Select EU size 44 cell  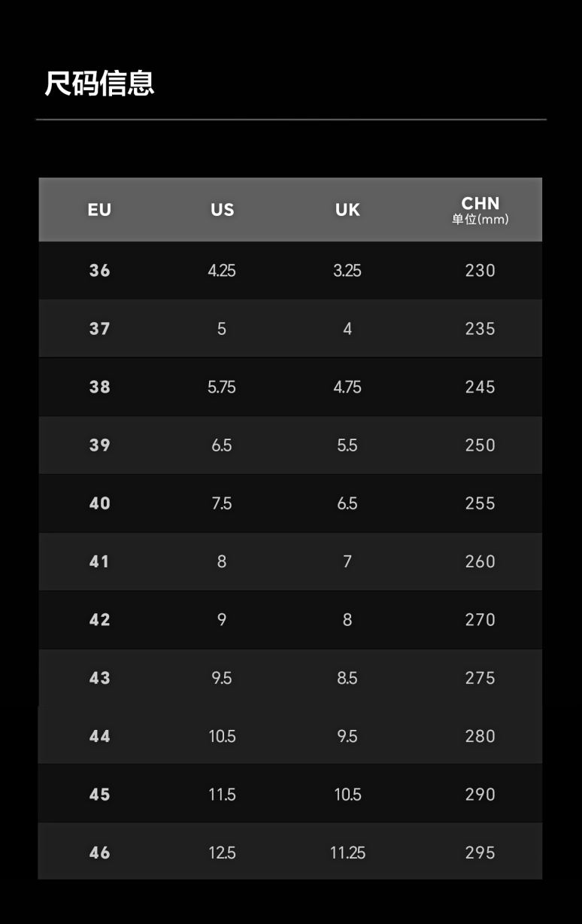pyautogui.click(x=99, y=737)
